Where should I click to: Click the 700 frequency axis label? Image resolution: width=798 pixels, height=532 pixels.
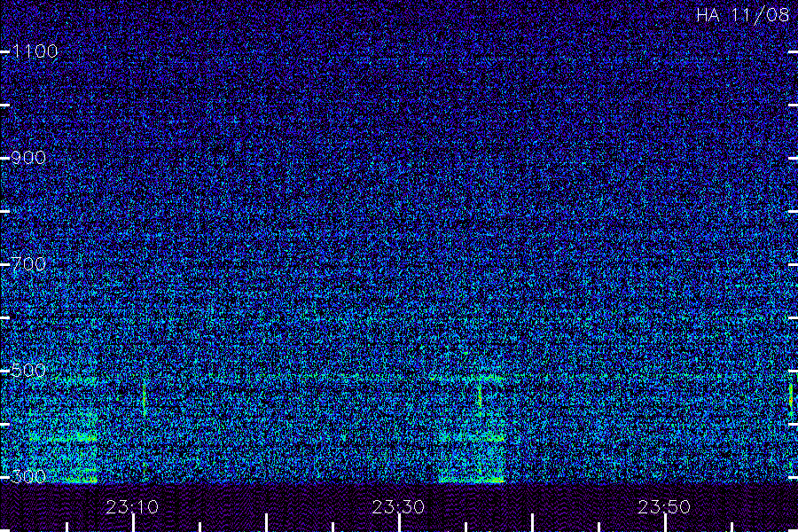pyautogui.click(x=28, y=263)
